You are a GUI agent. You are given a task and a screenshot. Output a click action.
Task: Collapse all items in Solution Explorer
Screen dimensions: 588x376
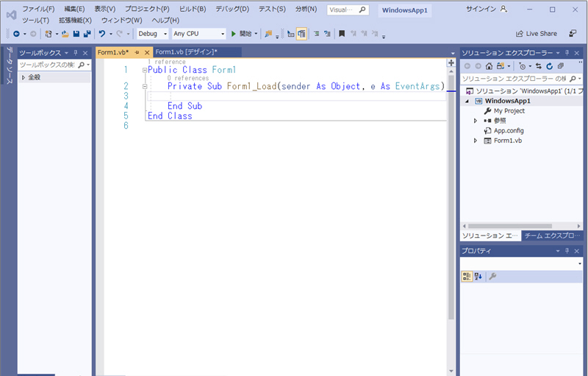pos(560,66)
